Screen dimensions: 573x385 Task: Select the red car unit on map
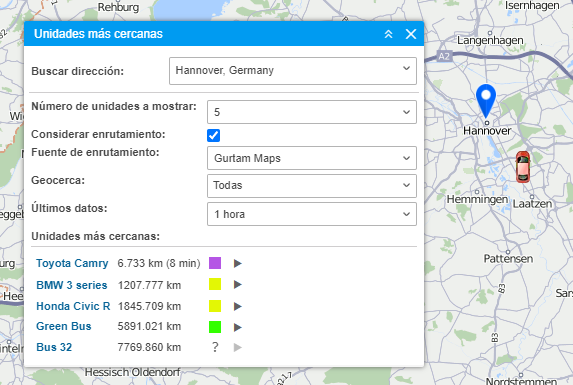pos(523,167)
